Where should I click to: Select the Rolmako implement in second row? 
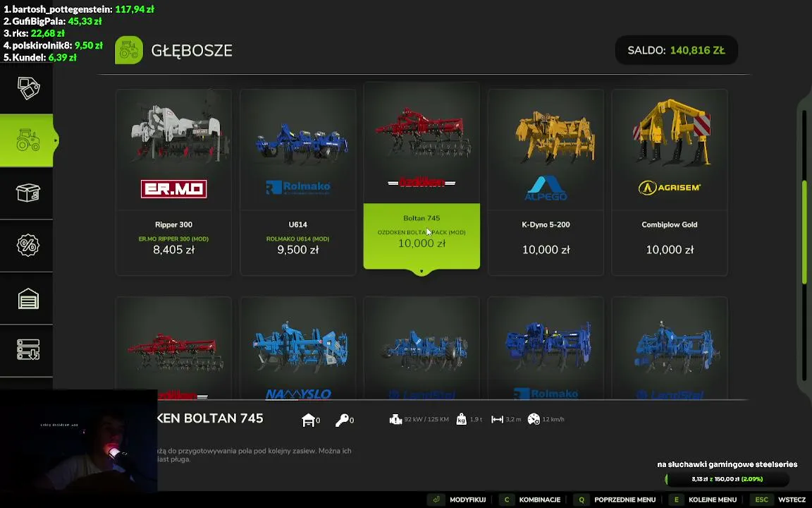click(546, 349)
